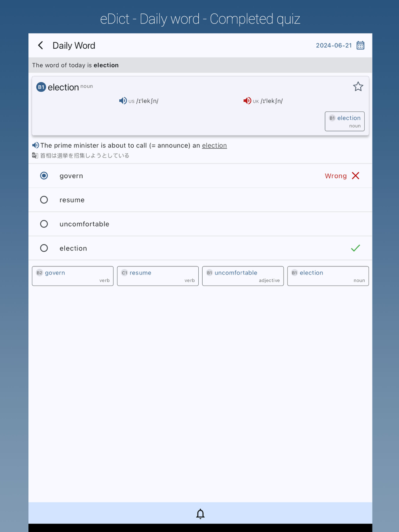Open the election card in definition panel
The width and height of the screenshot is (399, 532).
[345, 121]
